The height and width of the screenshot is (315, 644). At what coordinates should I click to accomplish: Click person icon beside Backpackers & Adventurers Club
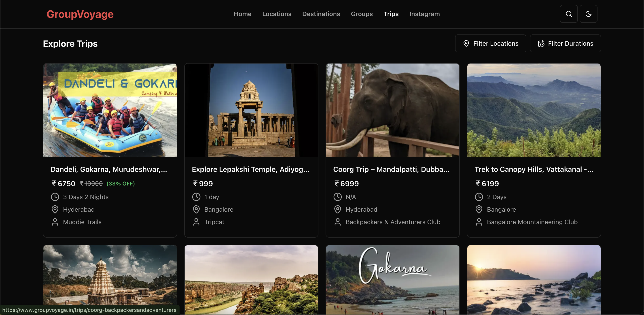coord(337,222)
